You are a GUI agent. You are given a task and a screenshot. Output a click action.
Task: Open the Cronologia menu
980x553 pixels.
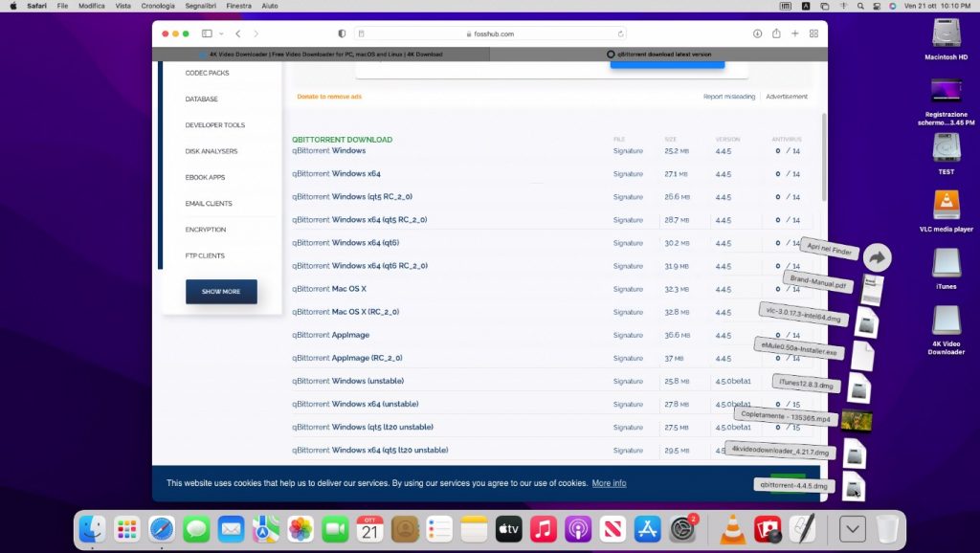point(158,6)
